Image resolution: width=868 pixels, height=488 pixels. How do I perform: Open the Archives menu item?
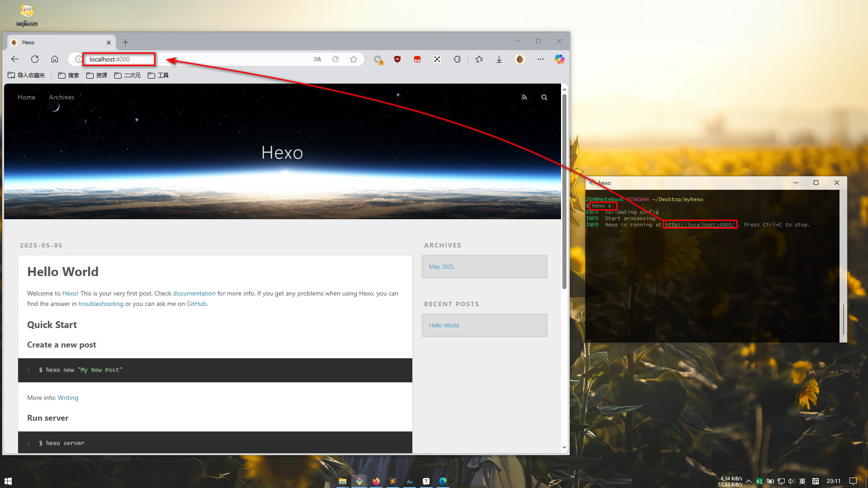(x=61, y=97)
